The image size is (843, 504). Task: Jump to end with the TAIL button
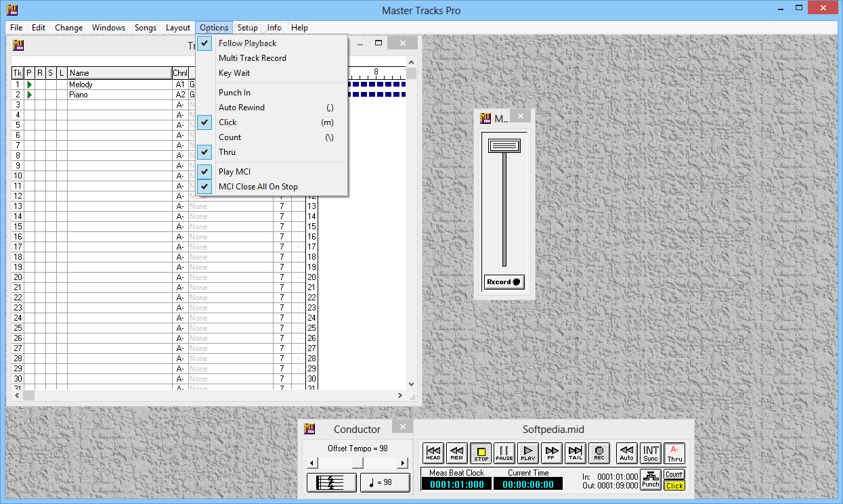576,453
